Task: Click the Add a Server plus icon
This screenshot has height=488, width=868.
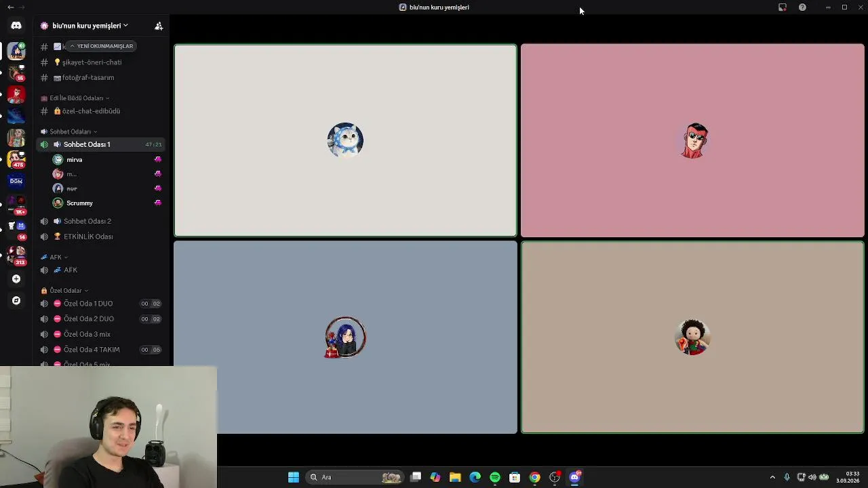Action: tap(16, 279)
